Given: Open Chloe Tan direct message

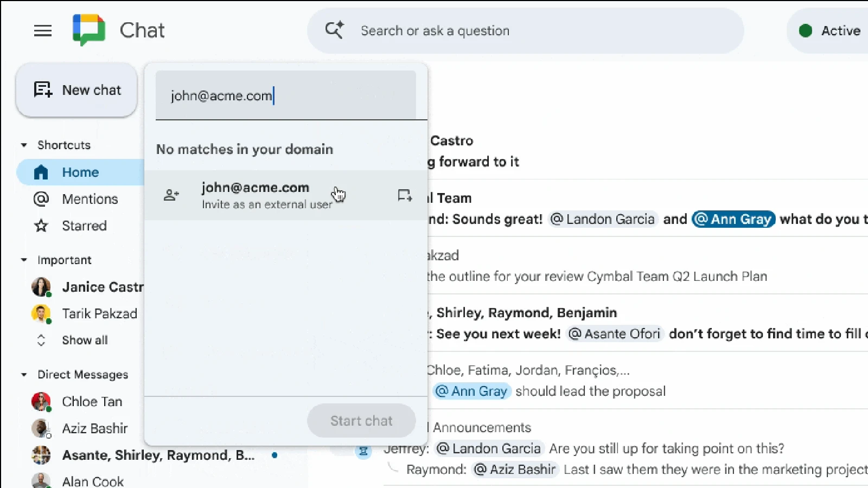Looking at the screenshot, I should coord(92,402).
